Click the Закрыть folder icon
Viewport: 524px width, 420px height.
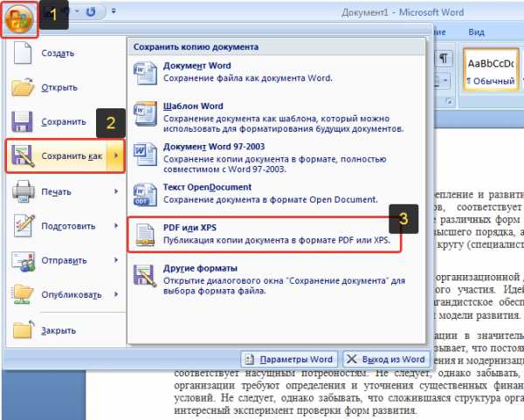coord(24,330)
